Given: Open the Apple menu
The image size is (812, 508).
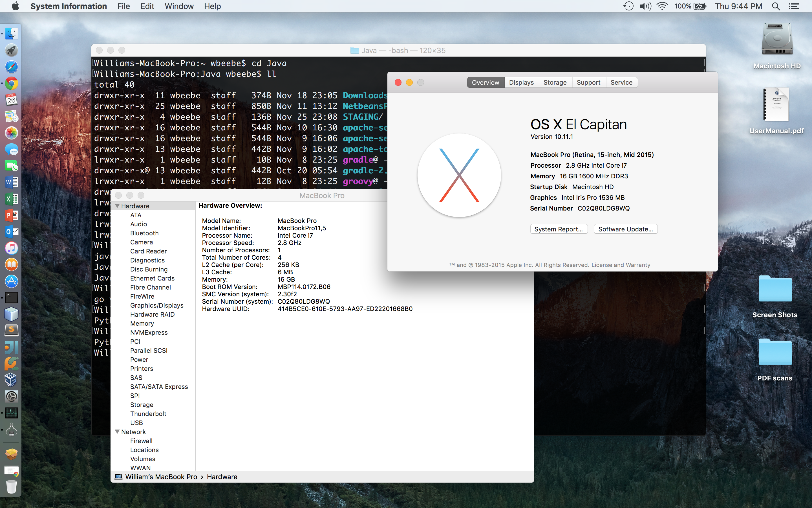Looking at the screenshot, I should (16, 6).
